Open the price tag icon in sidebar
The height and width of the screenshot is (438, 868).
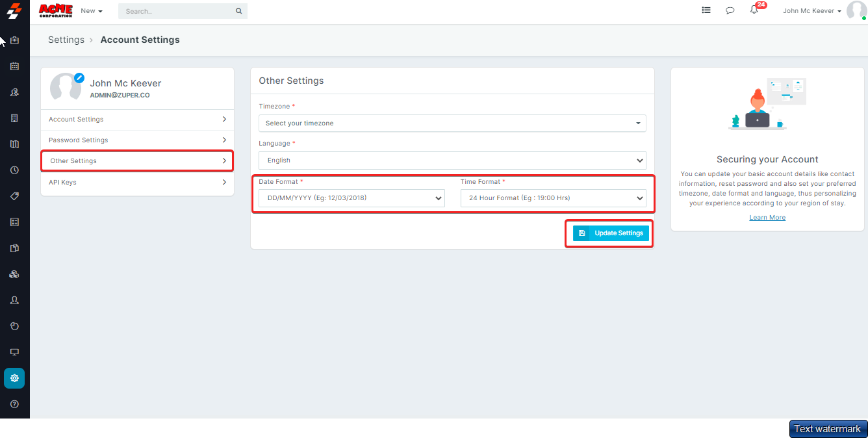click(14, 196)
